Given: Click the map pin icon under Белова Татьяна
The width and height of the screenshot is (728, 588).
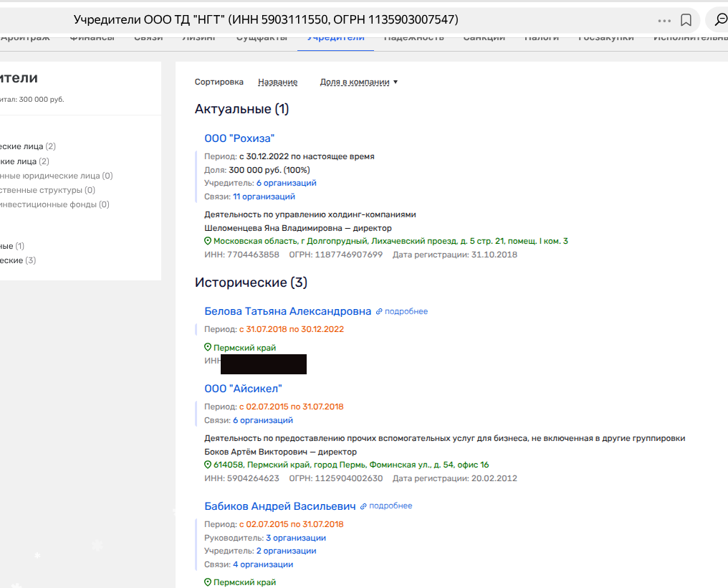Looking at the screenshot, I should [x=208, y=348].
